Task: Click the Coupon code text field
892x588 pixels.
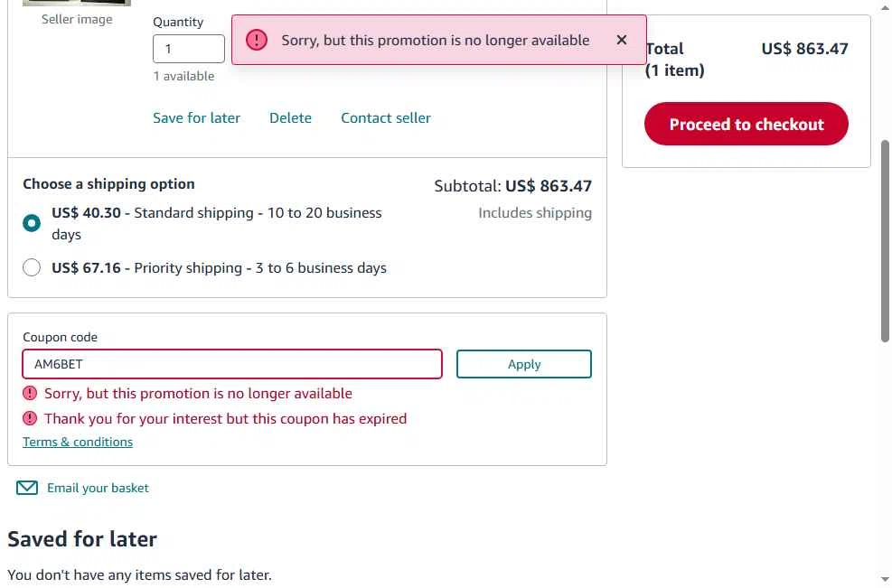Action: [232, 364]
